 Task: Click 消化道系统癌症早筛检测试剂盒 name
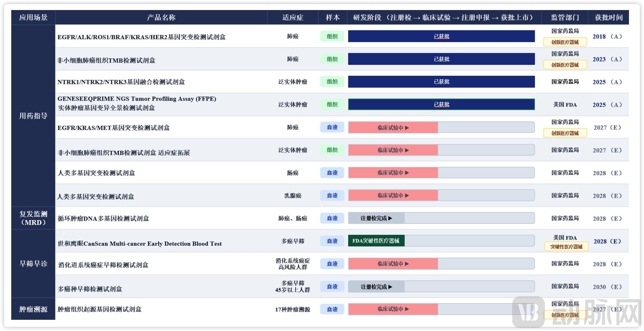pos(103,265)
